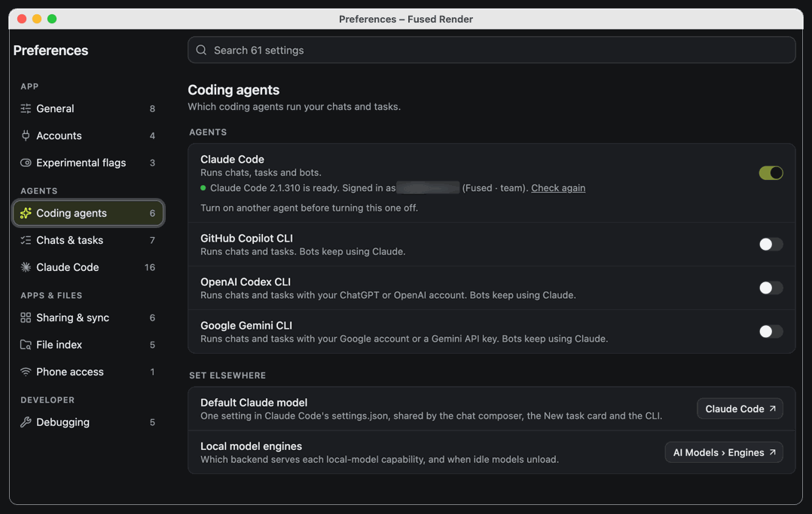Click the Preferences sidebar heading

(x=50, y=50)
